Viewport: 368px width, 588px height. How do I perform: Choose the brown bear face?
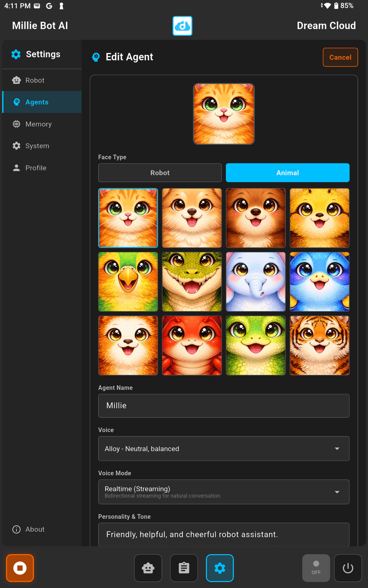(x=256, y=218)
